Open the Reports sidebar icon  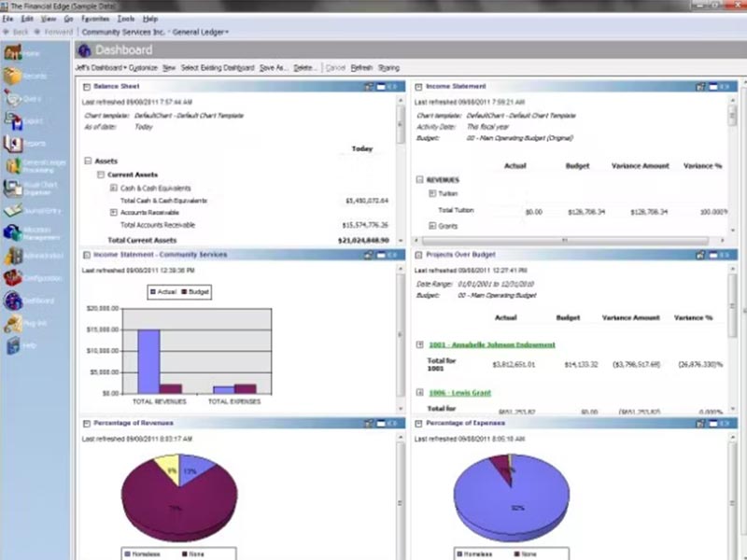click(15, 145)
